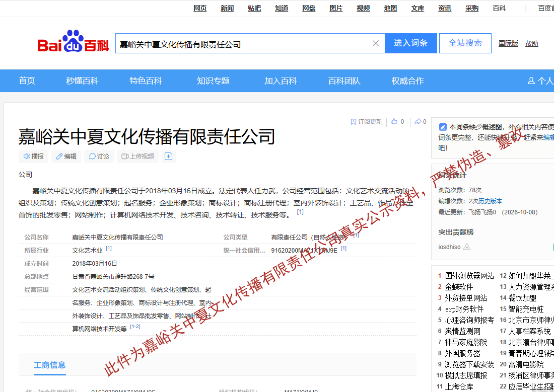Open the 国外浏览器网站 link
Screen dimensions: 554x392
469,276
